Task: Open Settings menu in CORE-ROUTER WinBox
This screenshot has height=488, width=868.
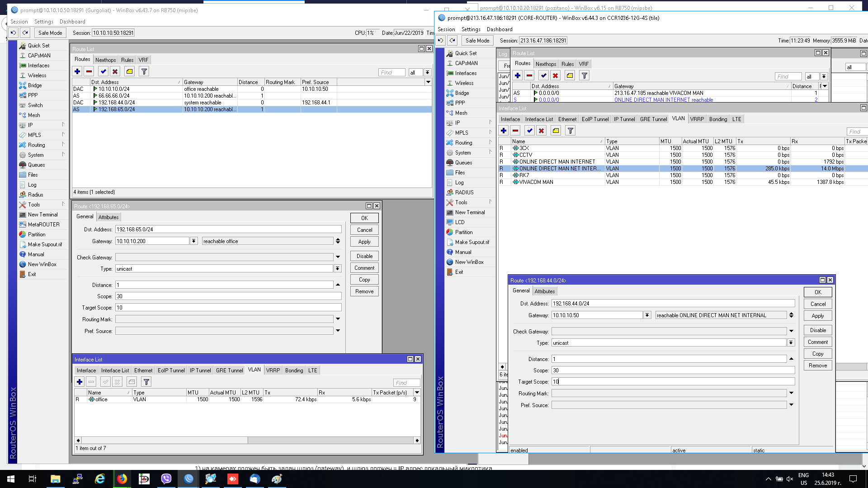Action: coord(471,29)
